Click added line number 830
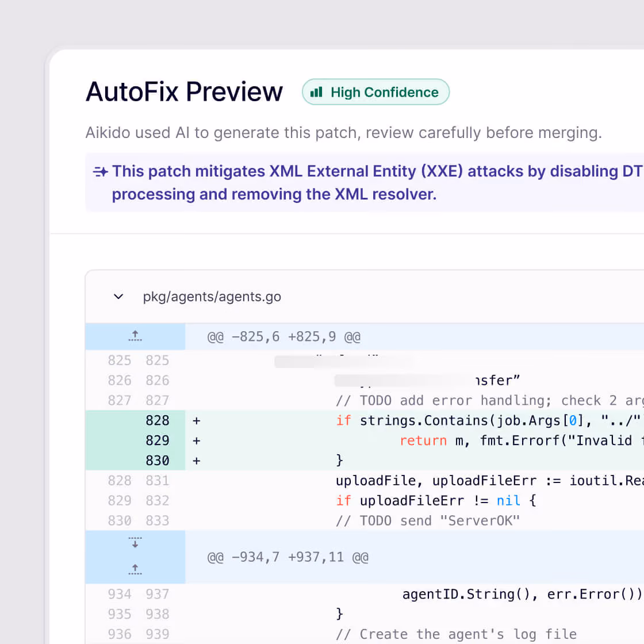 [158, 461]
